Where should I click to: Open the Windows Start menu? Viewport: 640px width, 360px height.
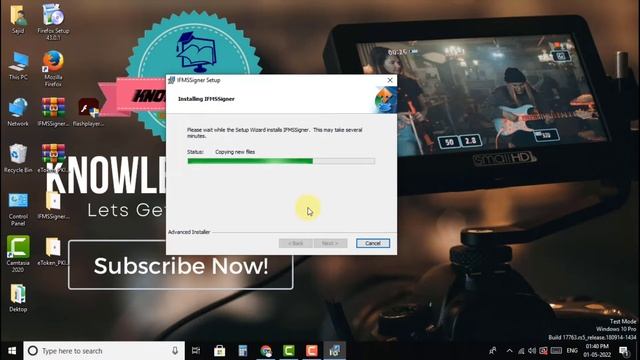click(x=12, y=351)
